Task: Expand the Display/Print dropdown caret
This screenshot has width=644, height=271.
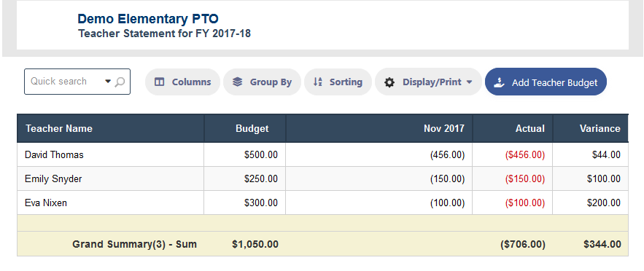Action: click(x=469, y=82)
